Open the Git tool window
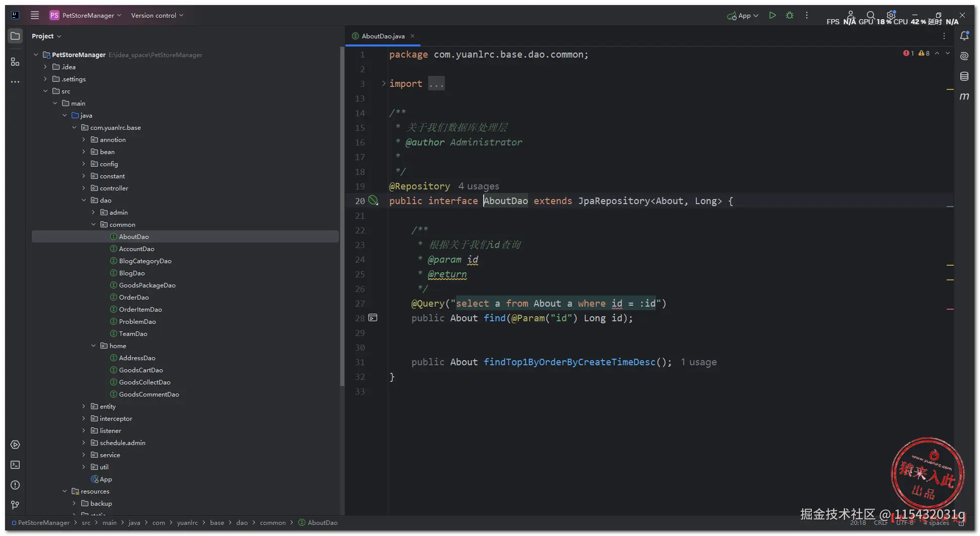Image resolution: width=980 pixels, height=536 pixels. pyautogui.click(x=15, y=505)
